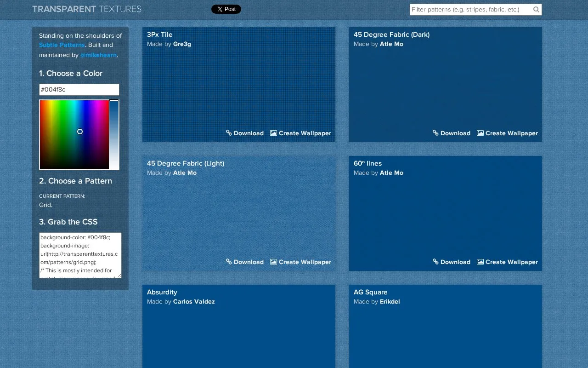Click the 2. Choose a Pattern heading
The height and width of the screenshot is (368, 588).
click(75, 181)
